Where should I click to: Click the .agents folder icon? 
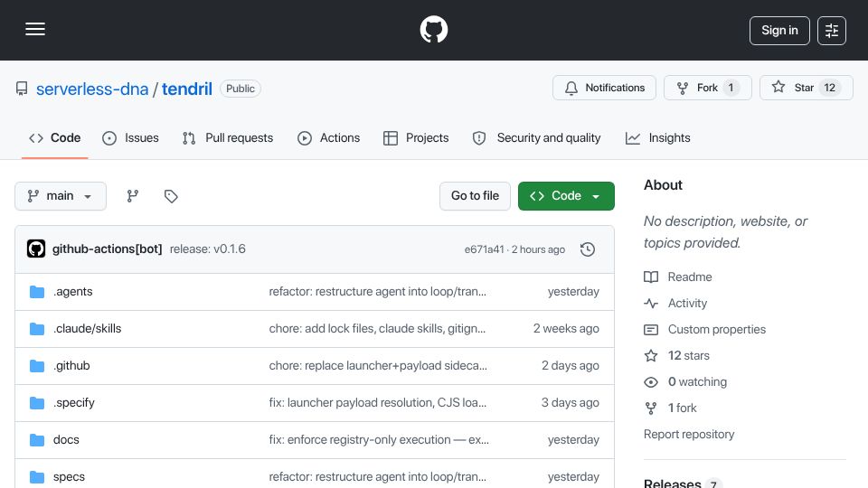point(37,292)
